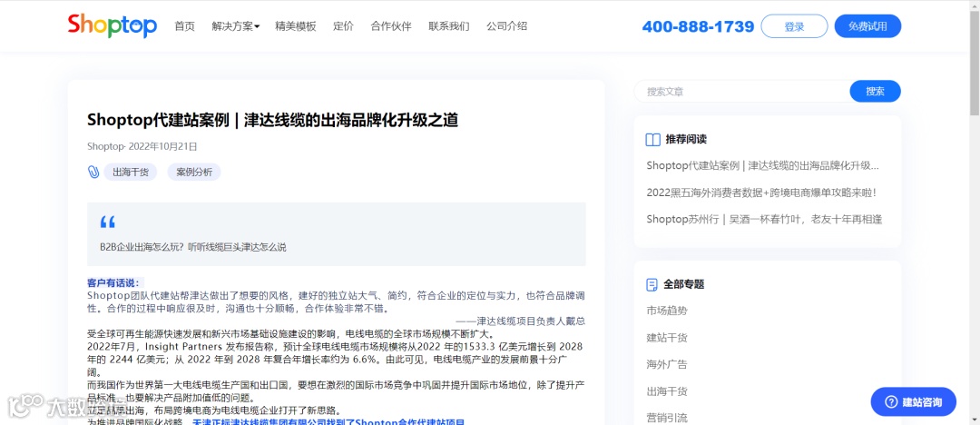Click the 登录 button
The image size is (980, 425).
(x=794, y=26)
